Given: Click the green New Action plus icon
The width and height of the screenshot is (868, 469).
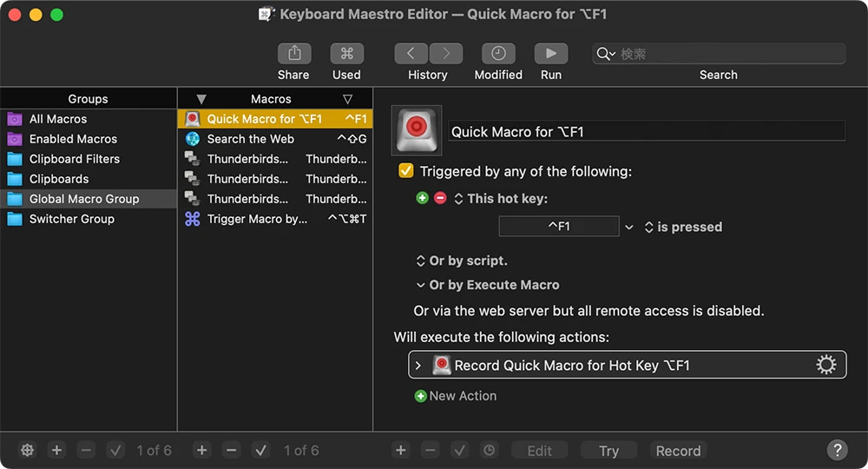Looking at the screenshot, I should (x=421, y=396).
